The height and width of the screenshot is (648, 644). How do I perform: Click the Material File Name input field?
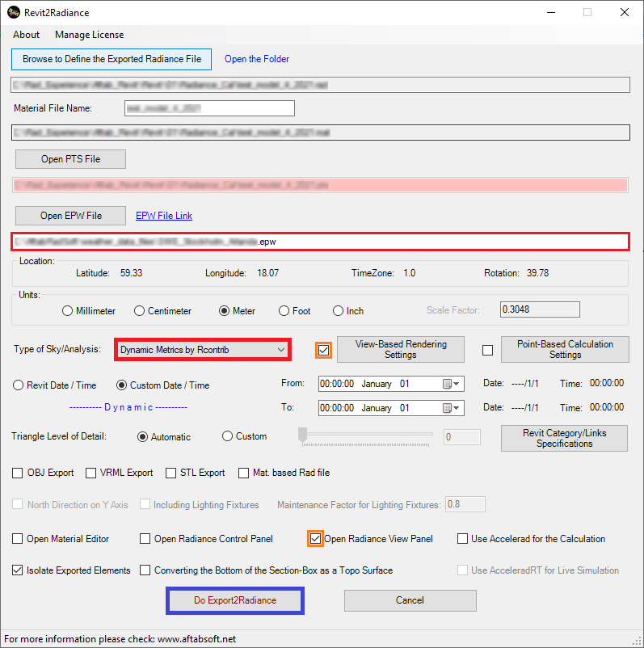pos(209,108)
